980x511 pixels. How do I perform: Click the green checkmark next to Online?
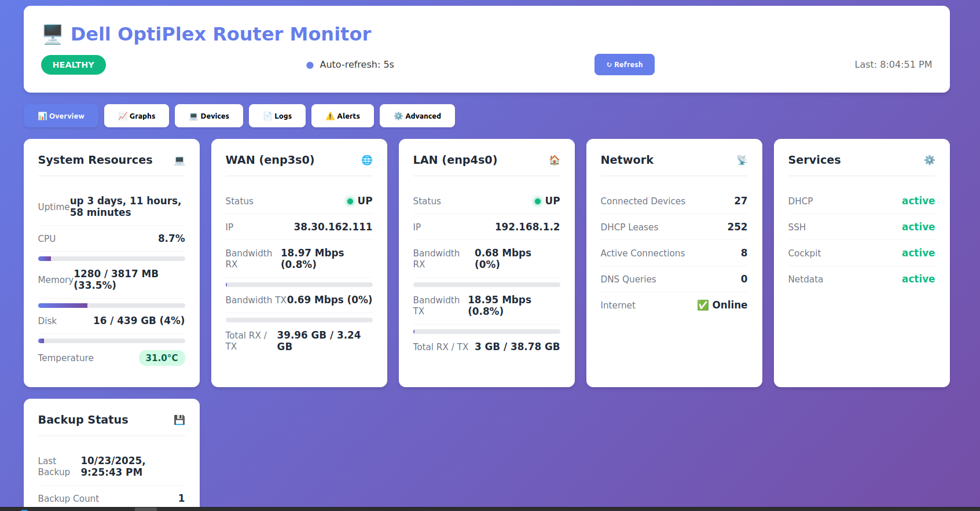703,305
